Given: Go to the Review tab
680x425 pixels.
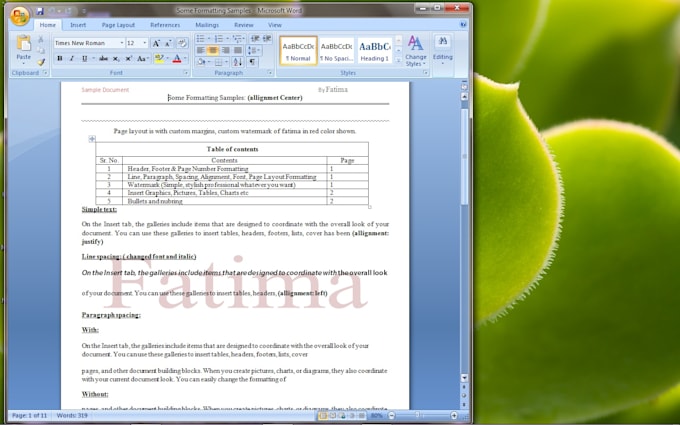Looking at the screenshot, I should [x=243, y=25].
